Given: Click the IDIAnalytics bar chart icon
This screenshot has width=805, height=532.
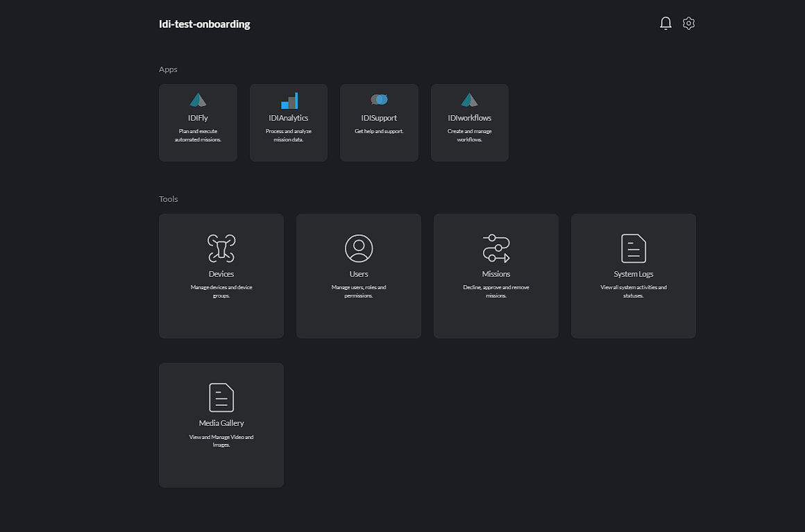Looking at the screenshot, I should tap(289, 101).
